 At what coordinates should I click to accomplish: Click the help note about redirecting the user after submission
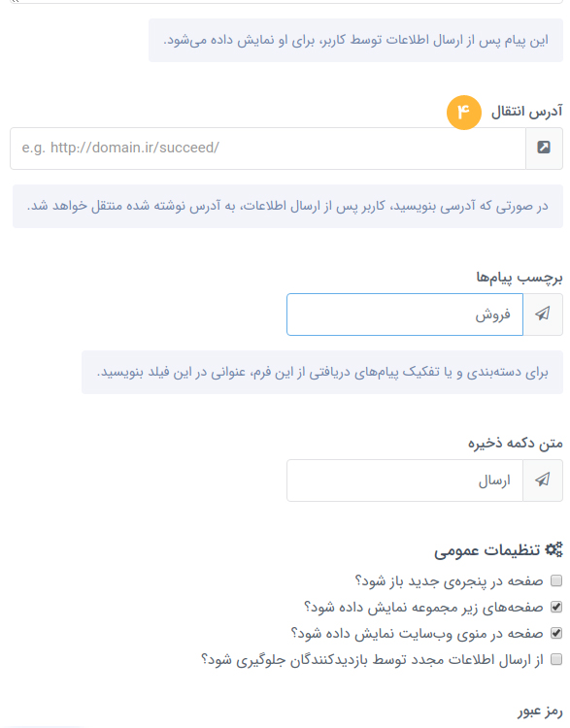(287, 206)
